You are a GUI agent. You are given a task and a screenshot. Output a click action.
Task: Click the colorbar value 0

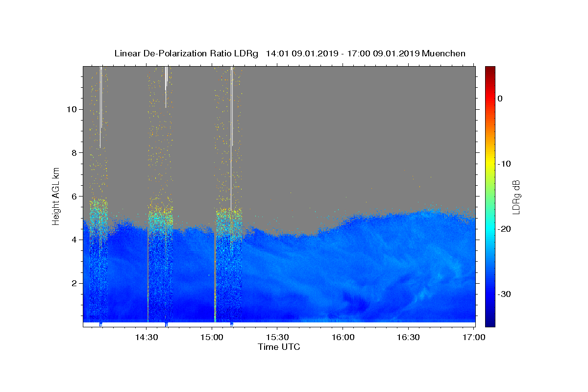pyautogui.click(x=500, y=98)
